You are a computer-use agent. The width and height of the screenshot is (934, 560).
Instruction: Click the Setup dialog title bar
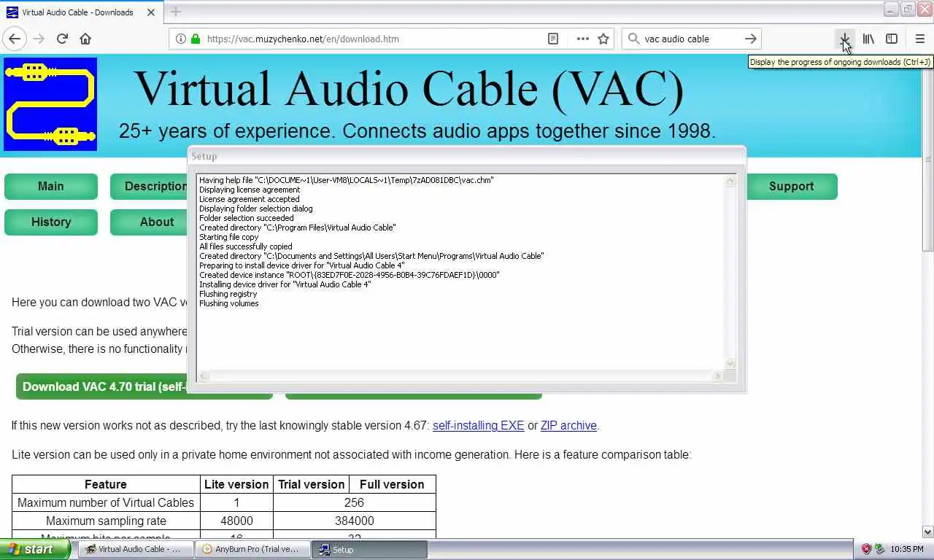pyautogui.click(x=466, y=156)
